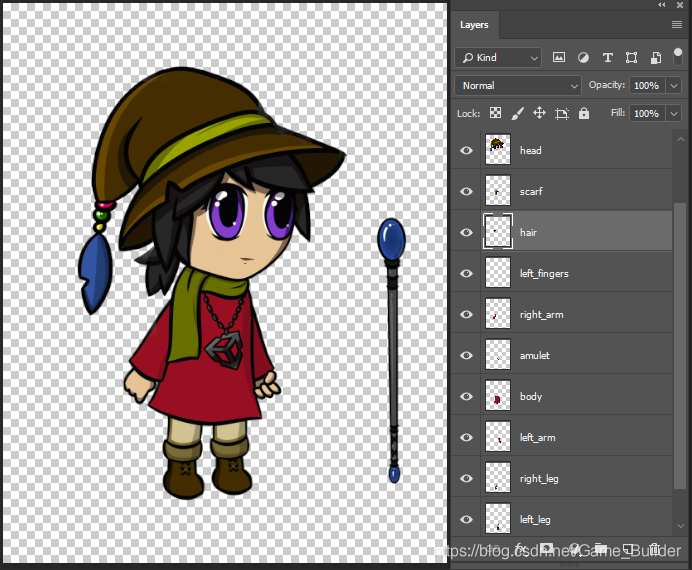Filter for smart objects icon
692x570 pixels.
pyautogui.click(x=655, y=57)
